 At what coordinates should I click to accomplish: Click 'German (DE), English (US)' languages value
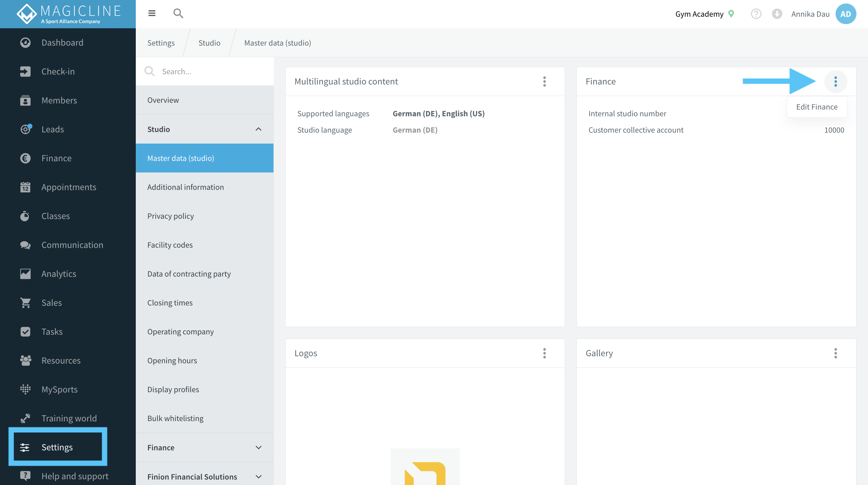pyautogui.click(x=439, y=114)
